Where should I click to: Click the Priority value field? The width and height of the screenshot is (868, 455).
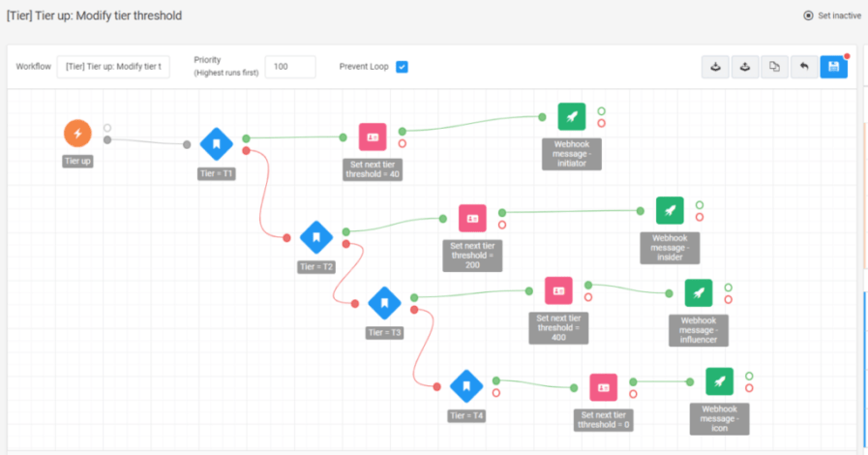[289, 67]
